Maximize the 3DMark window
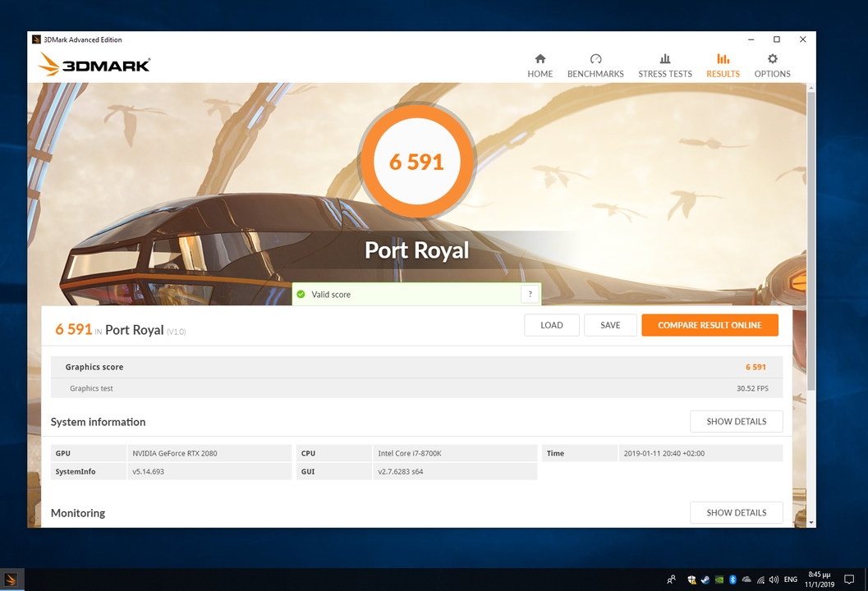 [777, 39]
